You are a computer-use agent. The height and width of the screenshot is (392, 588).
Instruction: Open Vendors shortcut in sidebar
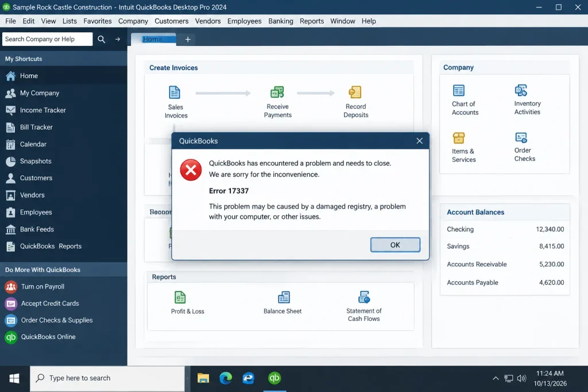[64, 195]
